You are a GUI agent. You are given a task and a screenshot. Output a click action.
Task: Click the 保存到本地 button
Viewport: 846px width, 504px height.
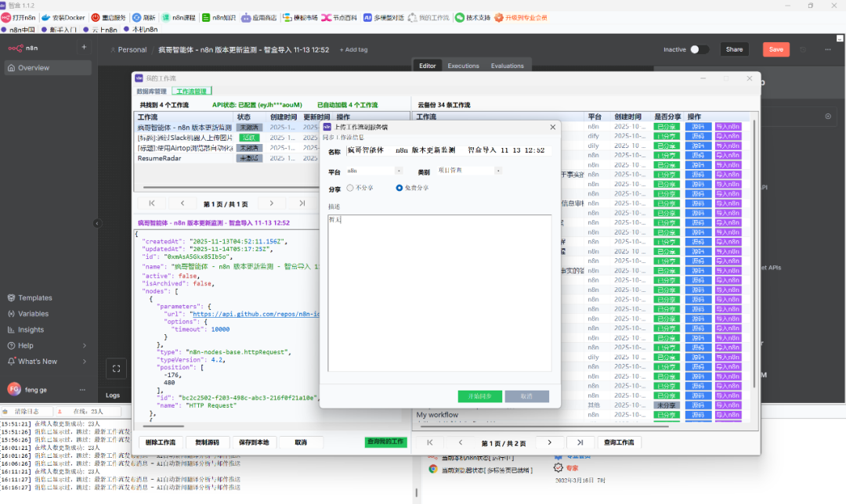tap(254, 442)
